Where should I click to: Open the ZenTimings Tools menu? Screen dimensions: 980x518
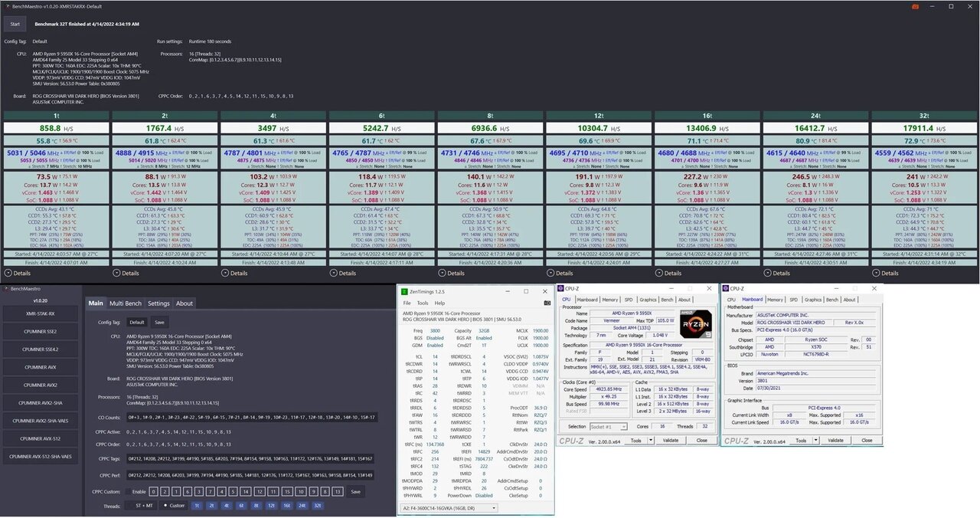423,303
